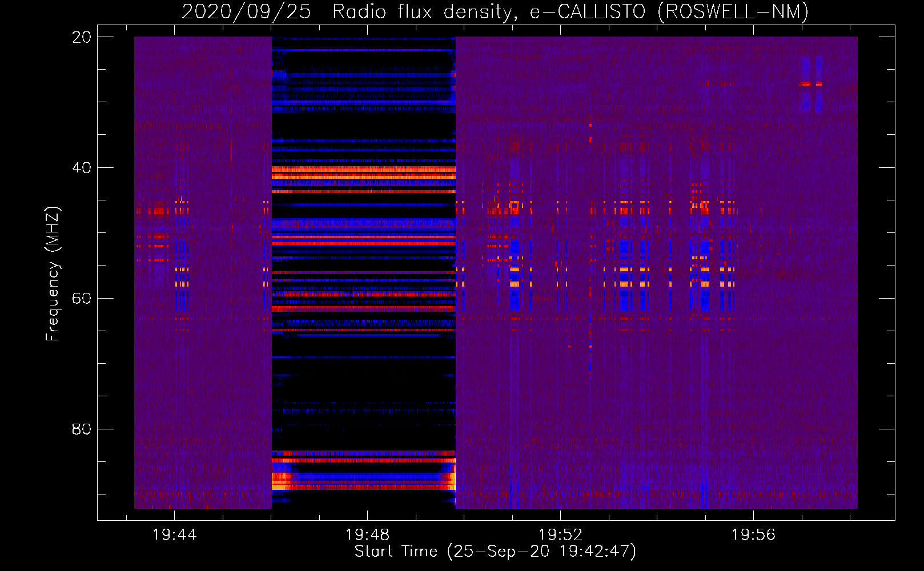The width and height of the screenshot is (924, 571).
Task: Click the '19:56' time tick label
Action: pos(753,534)
